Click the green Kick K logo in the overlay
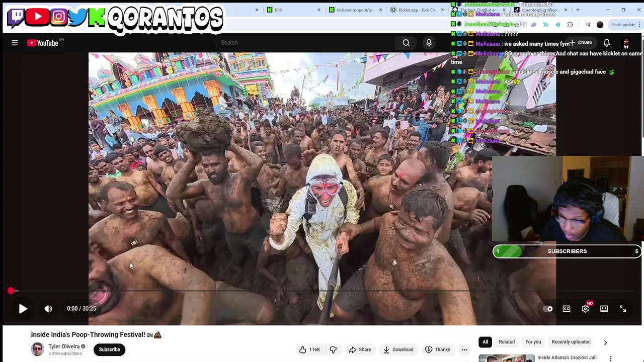 [97, 18]
